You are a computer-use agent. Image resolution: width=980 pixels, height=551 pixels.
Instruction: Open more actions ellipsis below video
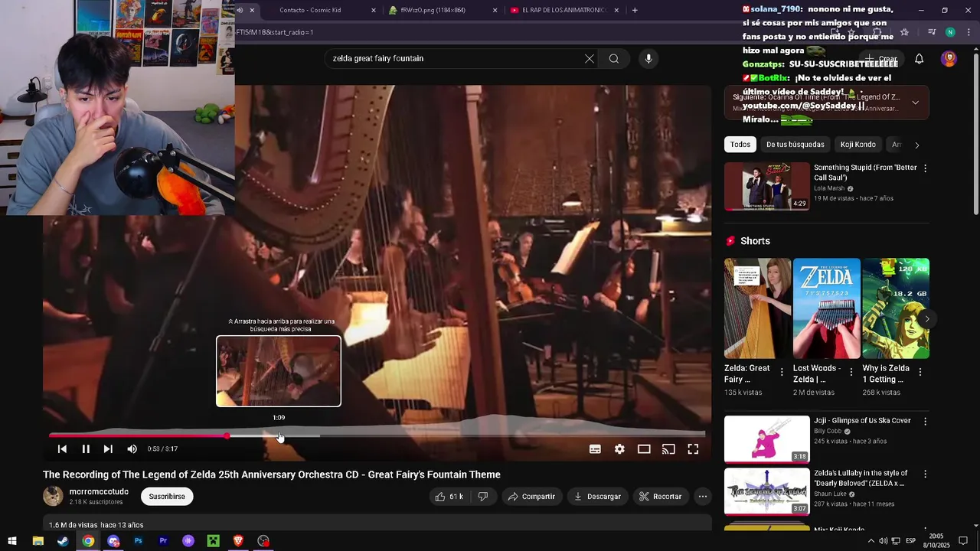pyautogui.click(x=703, y=497)
